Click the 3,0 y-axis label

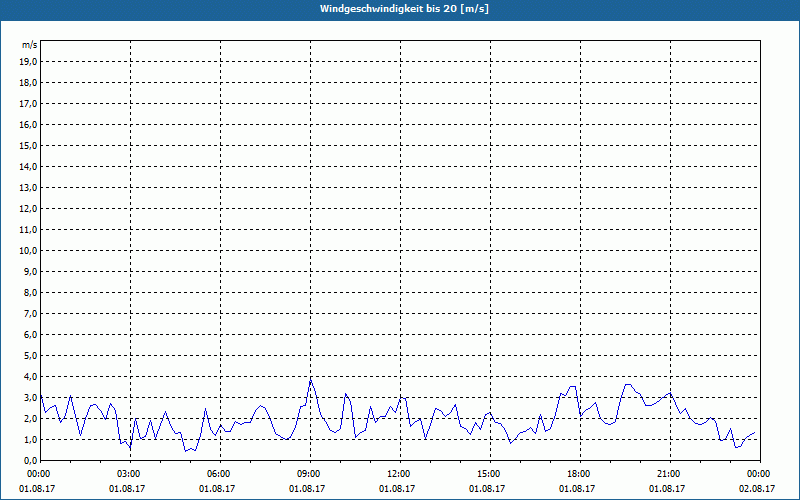31,397
